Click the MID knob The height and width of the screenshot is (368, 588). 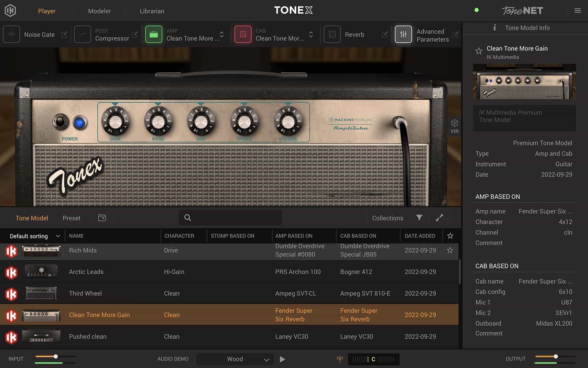pyautogui.click(x=201, y=121)
